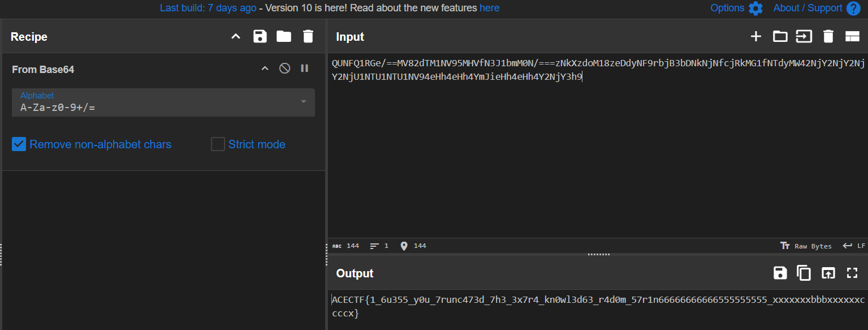Click the Input panel heading
The image size is (868, 330).
pos(350,37)
